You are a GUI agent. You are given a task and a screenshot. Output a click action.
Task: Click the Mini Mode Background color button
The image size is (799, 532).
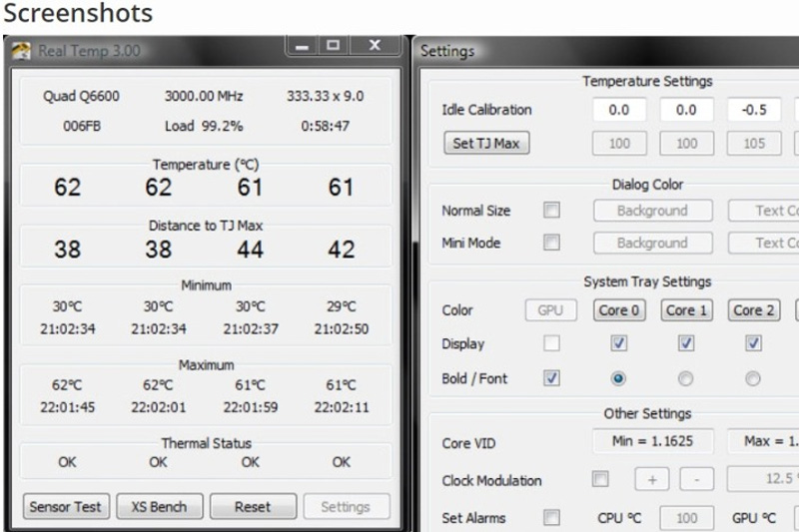[x=653, y=243]
